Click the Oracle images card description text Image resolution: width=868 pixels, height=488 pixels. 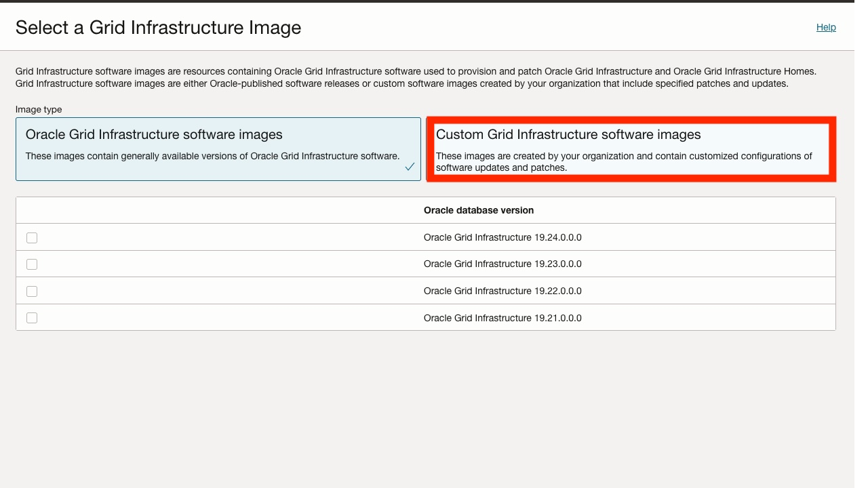coord(212,156)
